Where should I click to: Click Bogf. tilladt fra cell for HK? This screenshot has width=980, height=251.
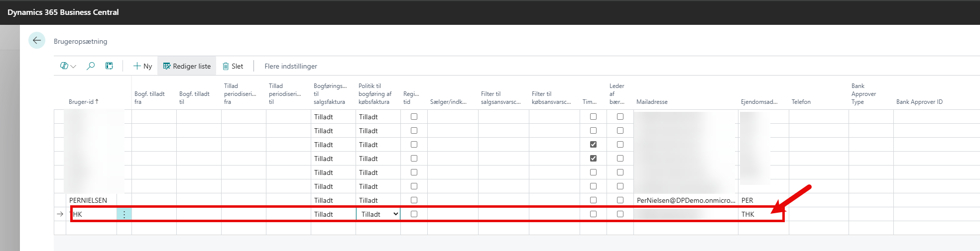[x=154, y=214]
